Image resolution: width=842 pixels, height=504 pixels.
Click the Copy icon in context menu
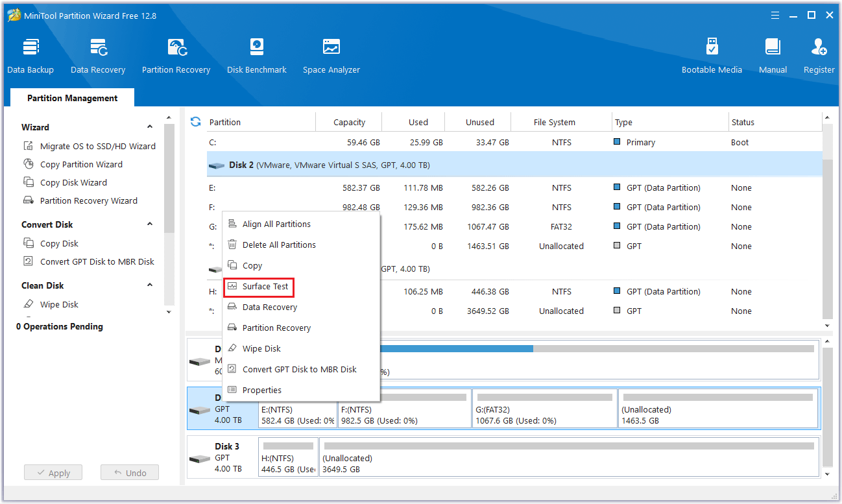pyautogui.click(x=232, y=265)
